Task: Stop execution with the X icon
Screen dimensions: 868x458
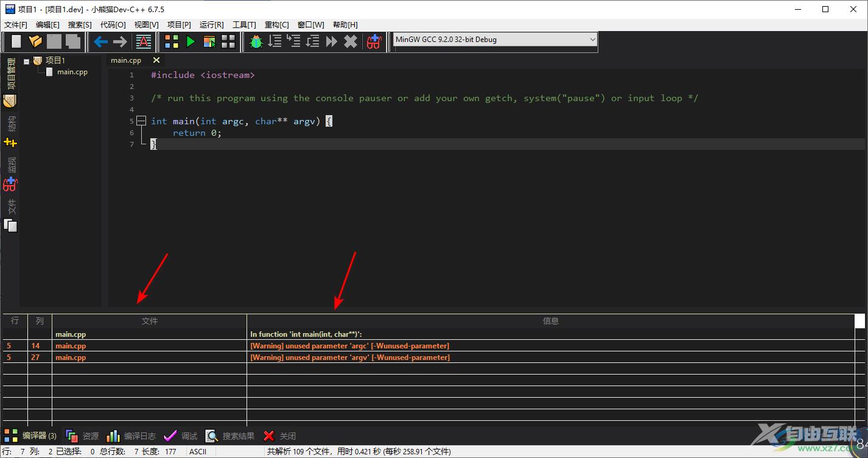Action: 351,41
